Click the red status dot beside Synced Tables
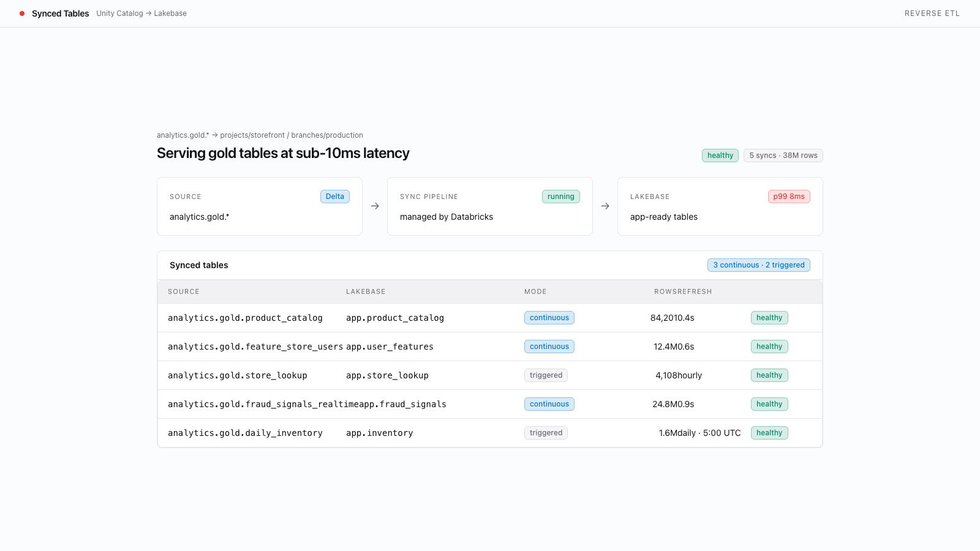The width and height of the screenshot is (980, 551). (22, 13)
